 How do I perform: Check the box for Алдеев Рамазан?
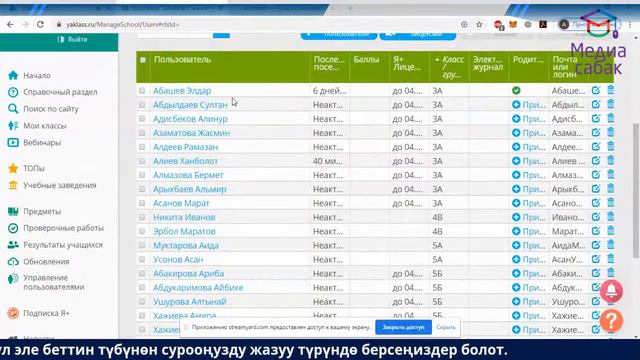pos(142,147)
